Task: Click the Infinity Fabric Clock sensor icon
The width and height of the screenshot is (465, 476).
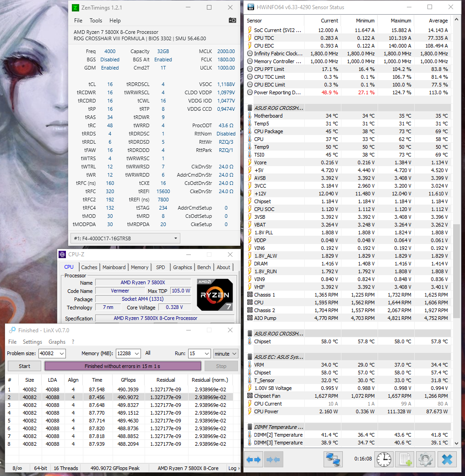Action: 250,54
